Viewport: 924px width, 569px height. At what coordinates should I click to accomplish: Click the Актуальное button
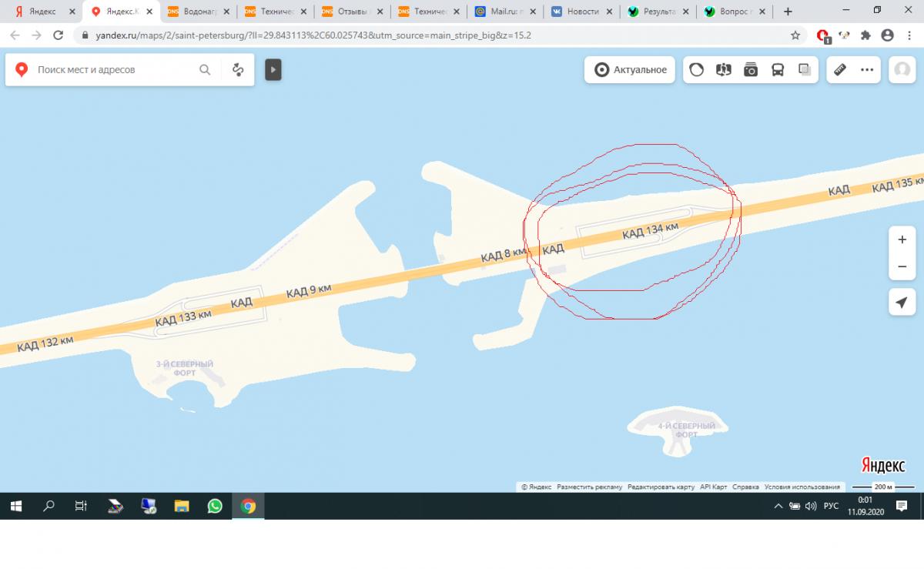pos(631,70)
